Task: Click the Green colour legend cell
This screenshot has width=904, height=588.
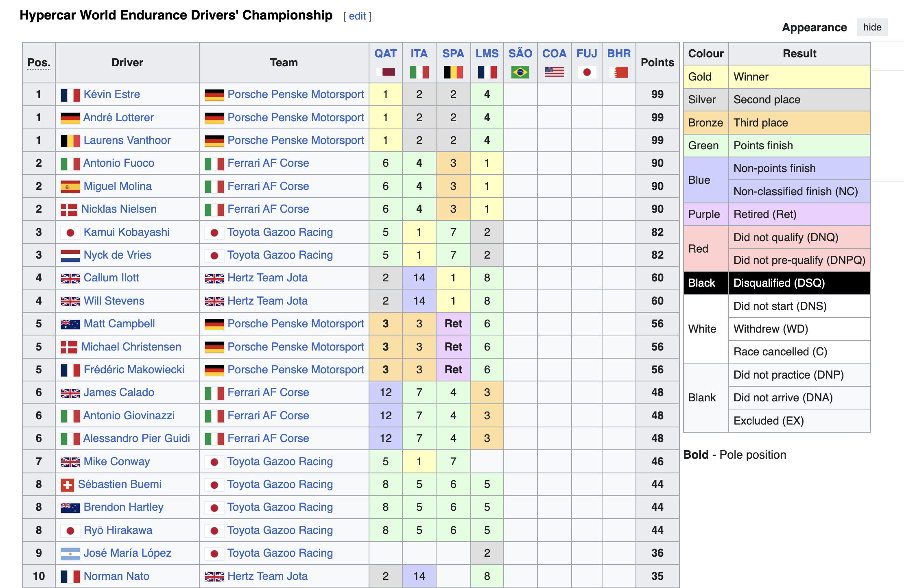Action: click(706, 146)
